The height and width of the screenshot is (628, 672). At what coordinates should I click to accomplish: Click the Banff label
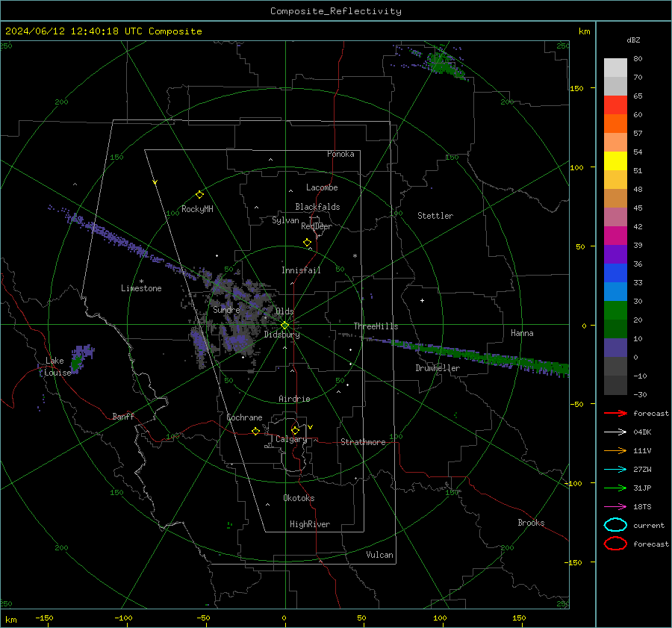123,416
